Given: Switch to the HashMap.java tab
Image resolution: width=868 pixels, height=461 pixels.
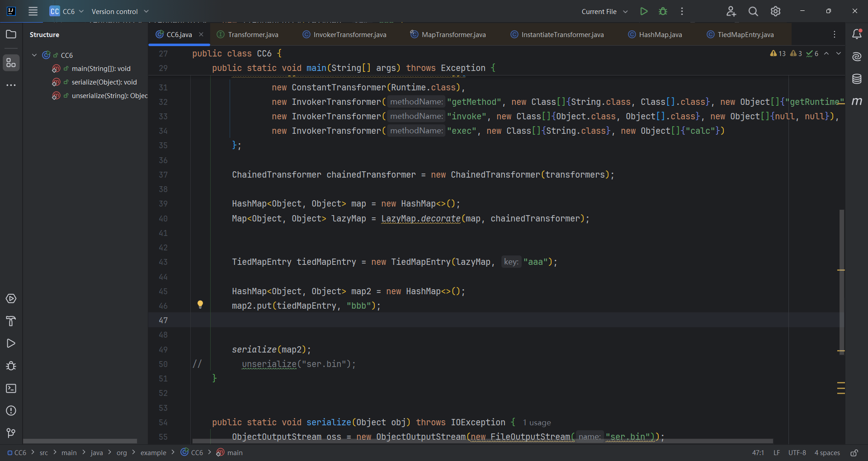Looking at the screenshot, I should (x=655, y=34).
